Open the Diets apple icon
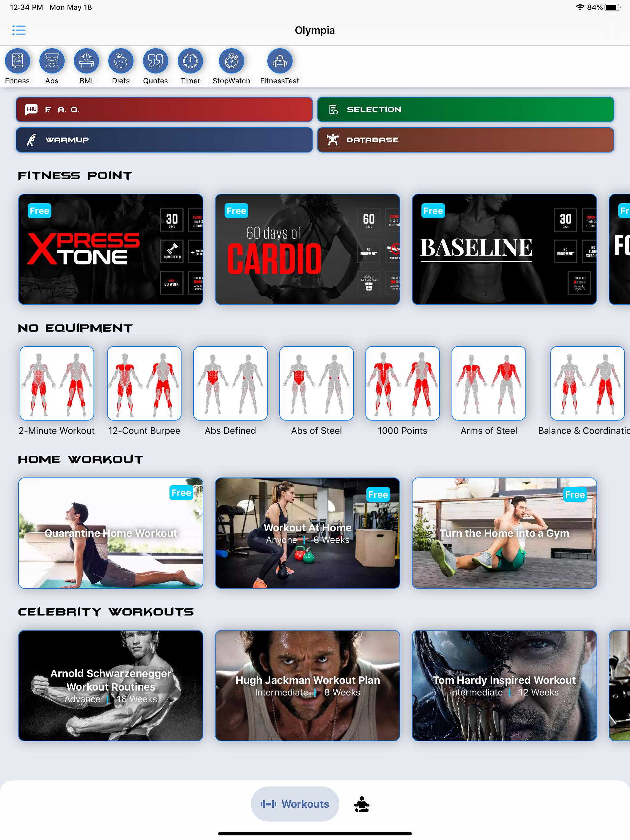This screenshot has width=630, height=840. [x=121, y=61]
